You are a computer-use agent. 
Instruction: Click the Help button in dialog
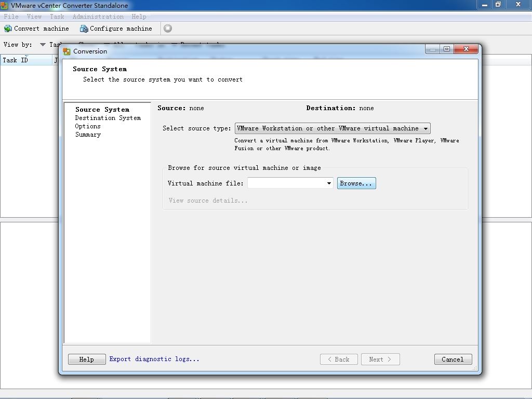87,360
